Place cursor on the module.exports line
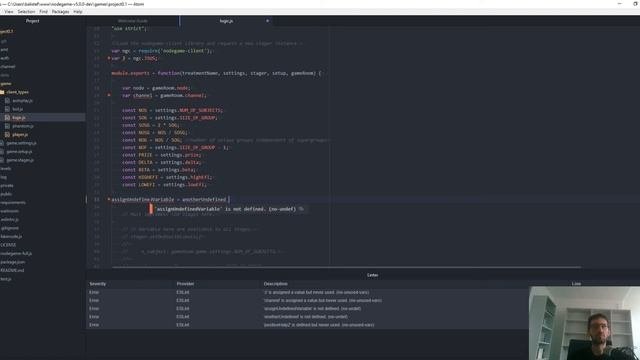 pos(216,73)
